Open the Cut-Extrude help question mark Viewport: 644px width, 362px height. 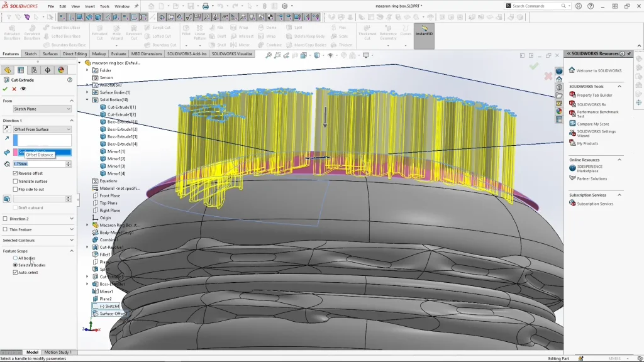(x=70, y=80)
